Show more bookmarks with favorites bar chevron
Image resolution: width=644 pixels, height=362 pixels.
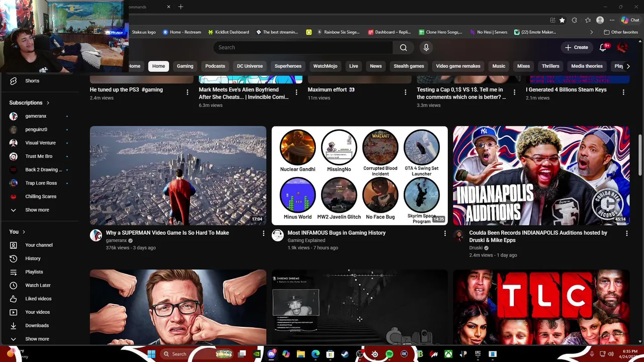coord(591,32)
